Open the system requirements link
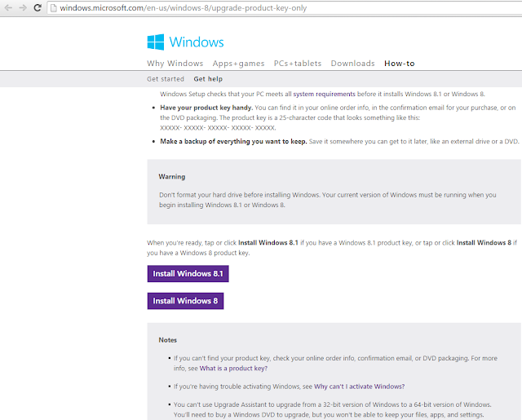The image size is (522, 420). coord(324,94)
